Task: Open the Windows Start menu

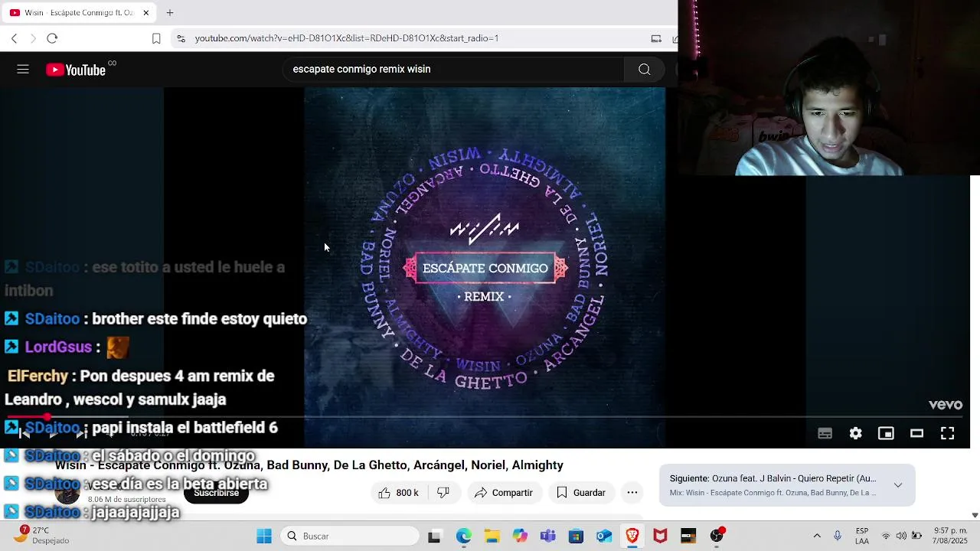Action: click(264, 536)
